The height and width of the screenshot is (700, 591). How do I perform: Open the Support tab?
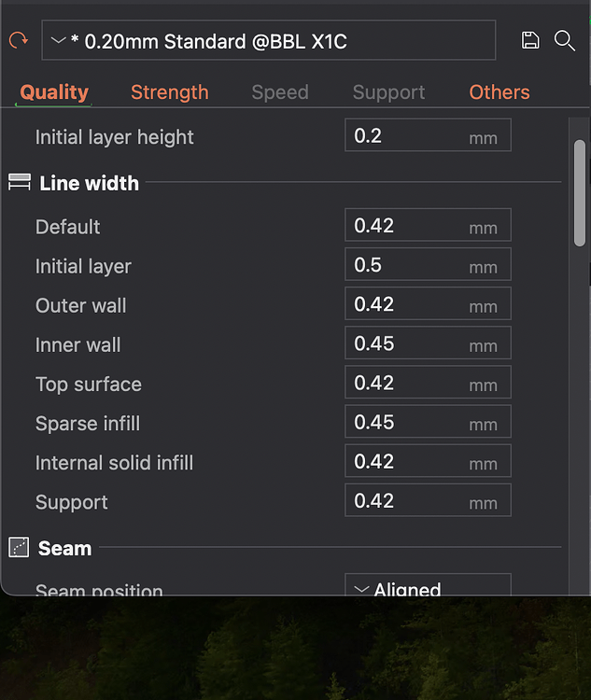click(388, 92)
